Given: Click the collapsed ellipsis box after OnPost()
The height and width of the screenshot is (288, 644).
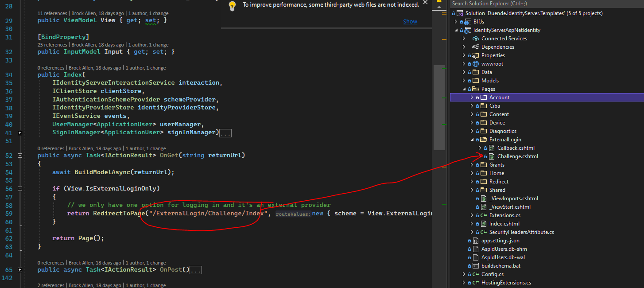Looking at the screenshot, I should (x=195, y=269).
